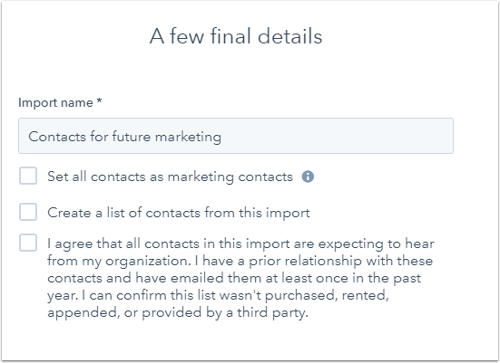Image resolution: width=500 pixels, height=363 pixels.
Task: Click the word 'marketing' in the import name field
Action: 188,137
